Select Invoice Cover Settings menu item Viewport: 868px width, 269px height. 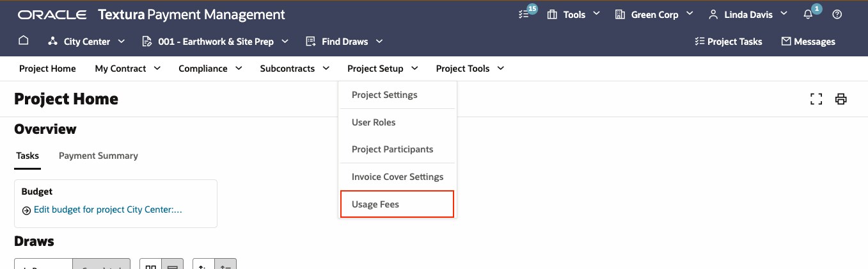[x=397, y=177]
